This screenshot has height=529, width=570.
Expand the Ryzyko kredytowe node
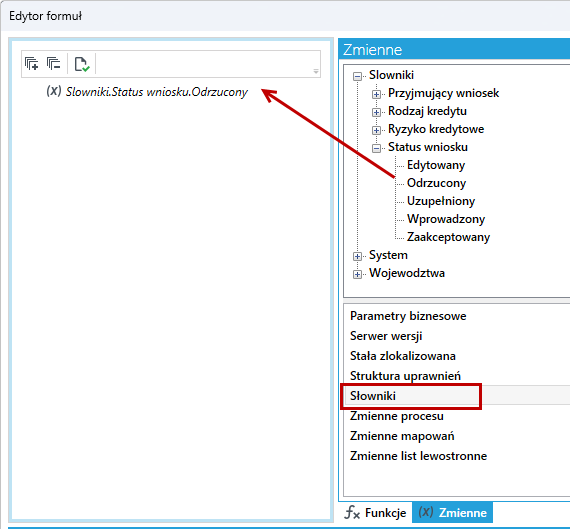point(376,130)
